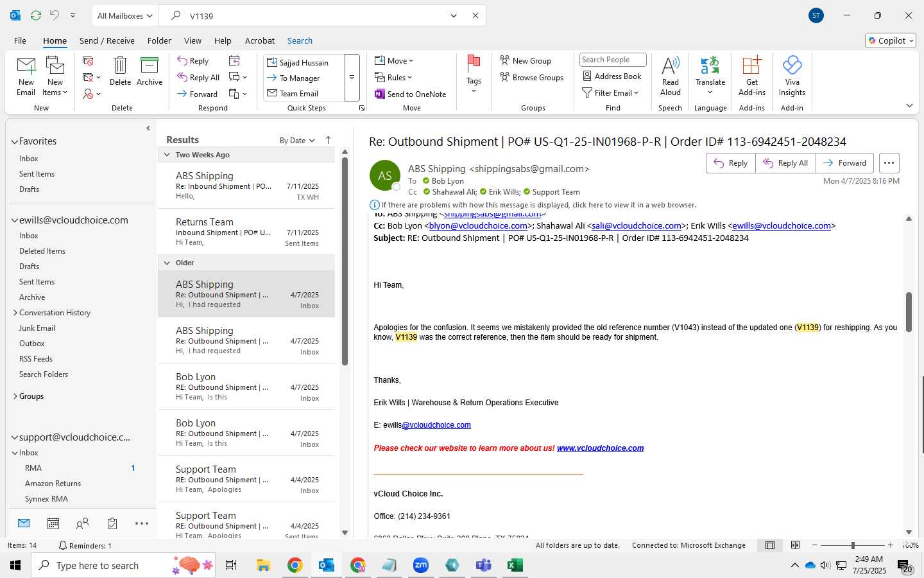Screen dimensions: 924x578
Task: Open the Junk options icon
Action: coord(92,94)
